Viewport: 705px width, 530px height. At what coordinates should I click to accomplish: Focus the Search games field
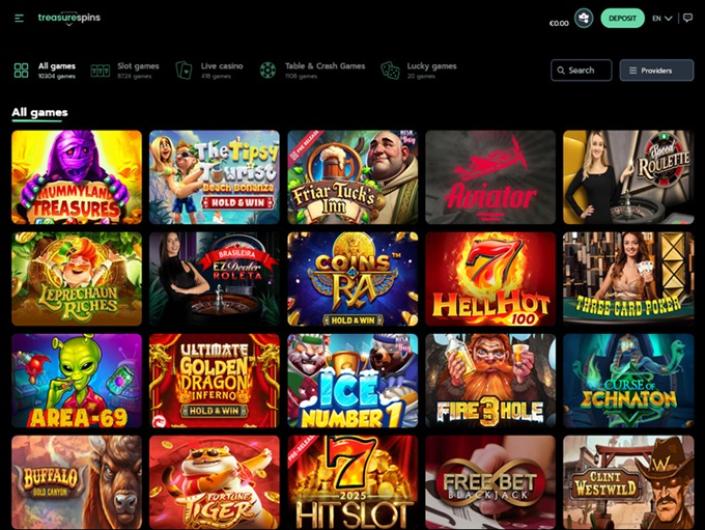[581, 70]
